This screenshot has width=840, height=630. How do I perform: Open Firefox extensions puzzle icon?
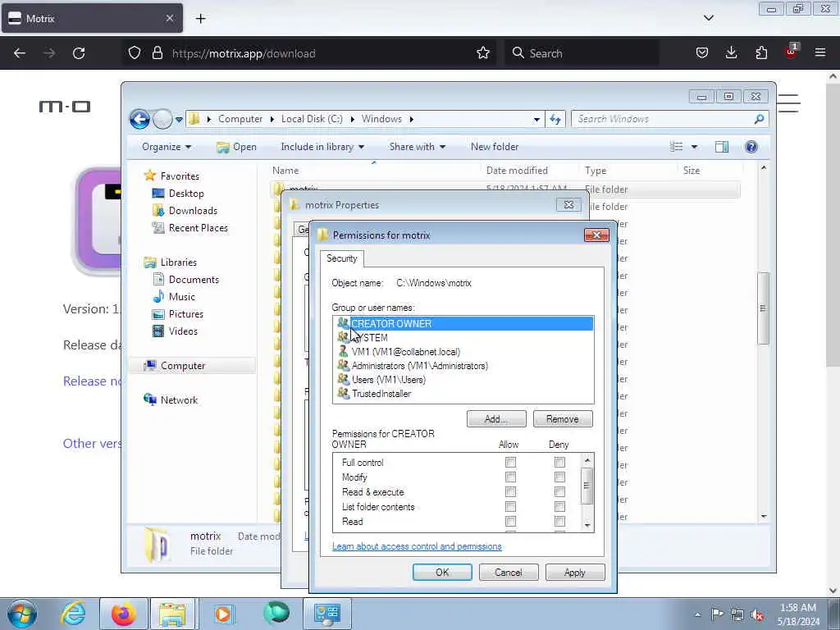tap(761, 52)
